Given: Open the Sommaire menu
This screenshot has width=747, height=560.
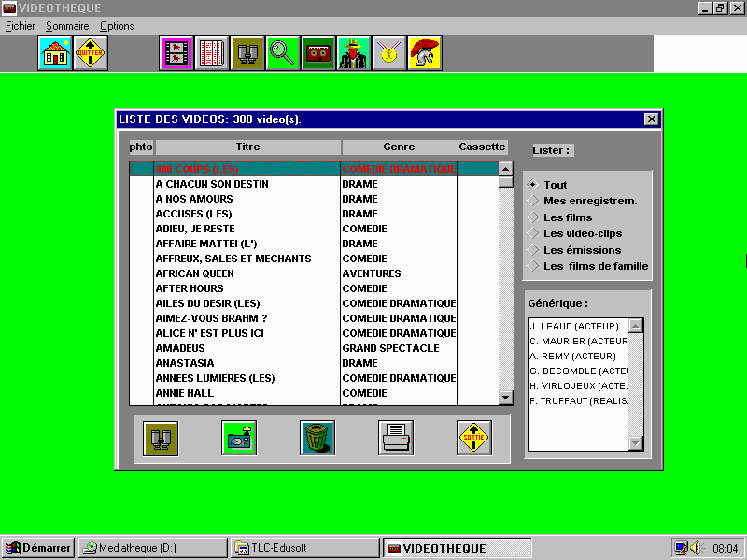Looking at the screenshot, I should pos(66,26).
